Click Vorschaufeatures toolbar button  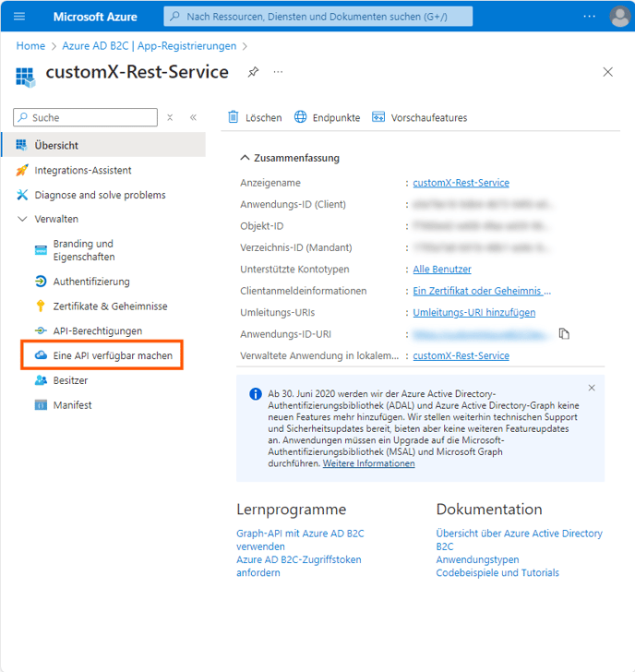point(419,117)
